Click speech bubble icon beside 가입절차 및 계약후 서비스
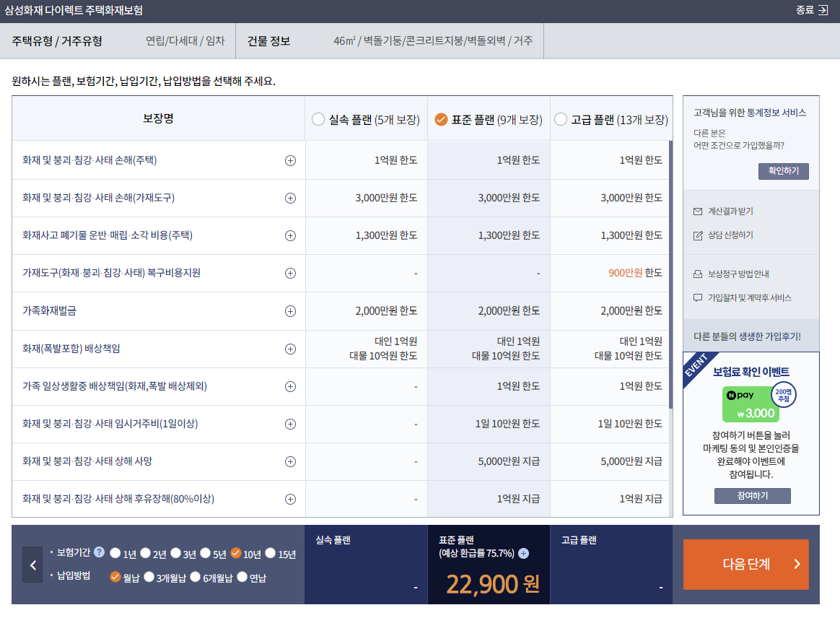840x618 pixels. (x=698, y=297)
